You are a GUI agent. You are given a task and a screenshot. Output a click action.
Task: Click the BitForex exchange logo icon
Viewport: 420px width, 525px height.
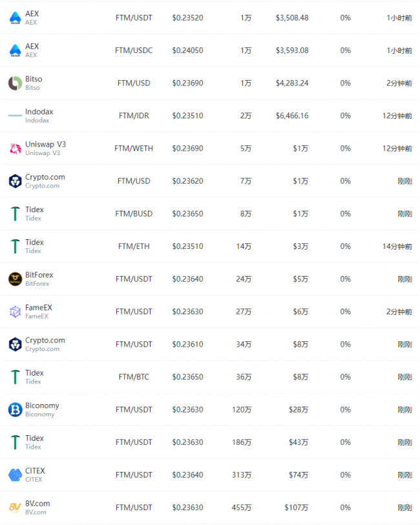[x=15, y=279]
